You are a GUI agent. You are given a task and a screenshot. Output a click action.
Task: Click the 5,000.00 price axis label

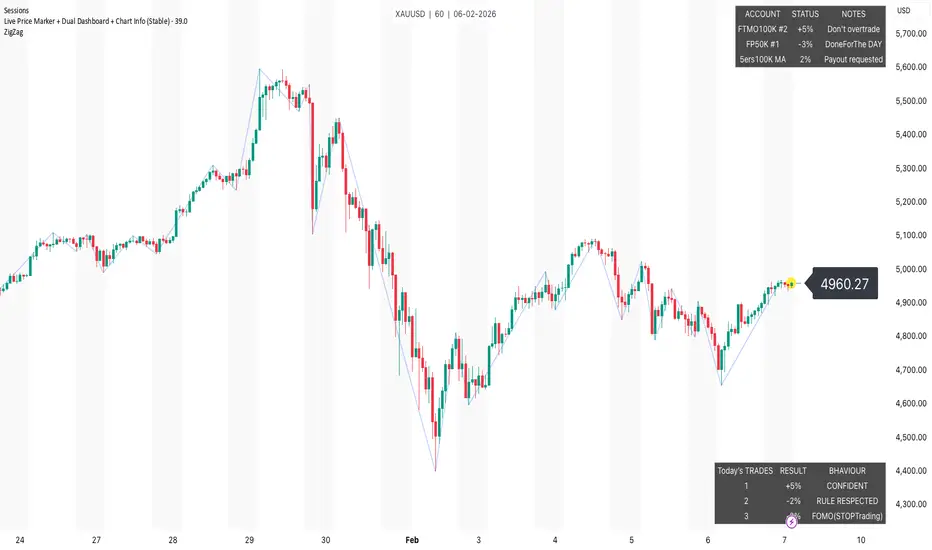907,269
